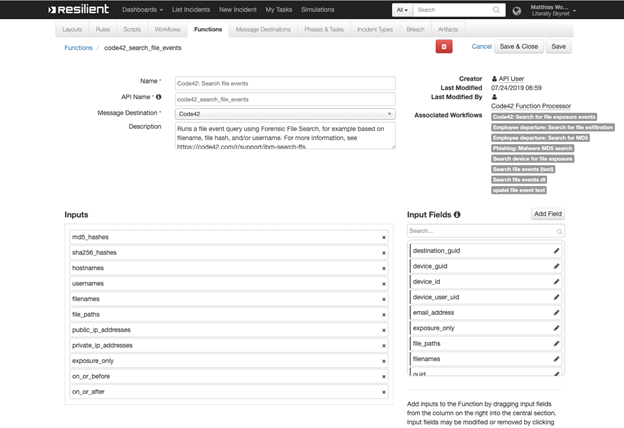Switch to the Breach tab

(415, 29)
